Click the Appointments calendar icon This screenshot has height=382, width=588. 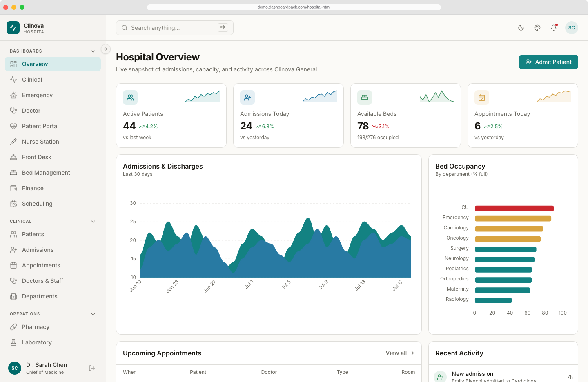[x=13, y=265]
